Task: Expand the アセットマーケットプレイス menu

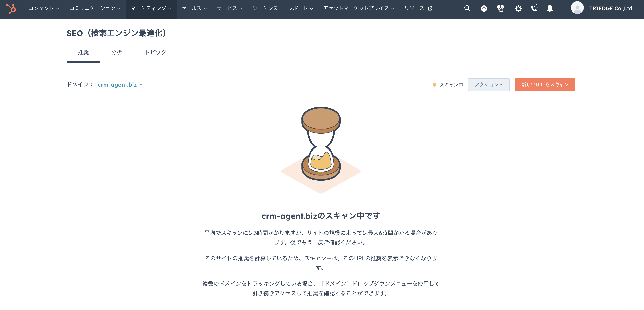Action: pyautogui.click(x=359, y=9)
